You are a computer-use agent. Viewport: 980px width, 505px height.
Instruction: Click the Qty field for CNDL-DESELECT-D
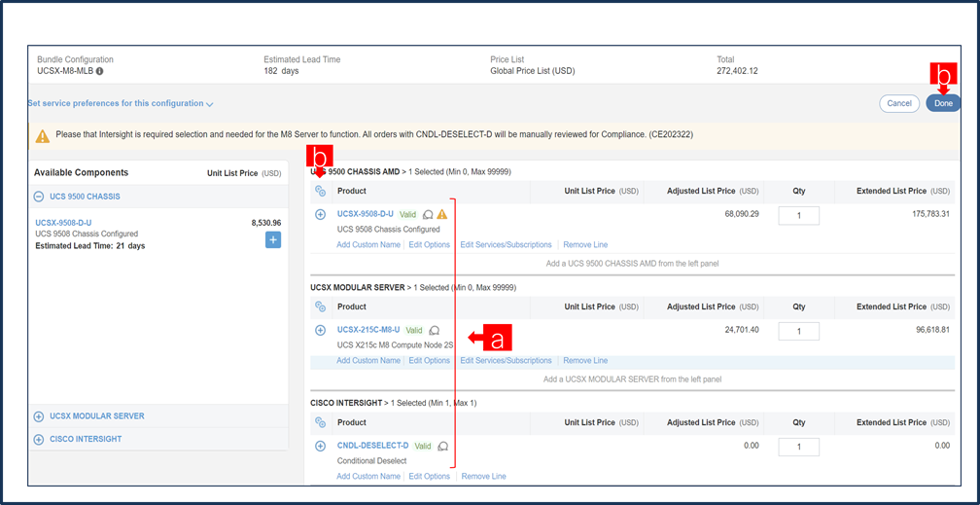[x=799, y=448]
